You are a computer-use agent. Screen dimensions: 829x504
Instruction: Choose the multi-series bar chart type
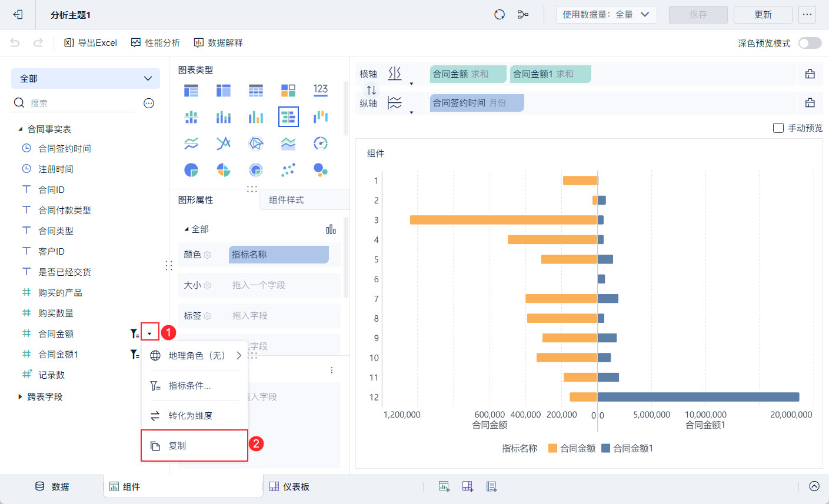pyautogui.click(x=256, y=117)
